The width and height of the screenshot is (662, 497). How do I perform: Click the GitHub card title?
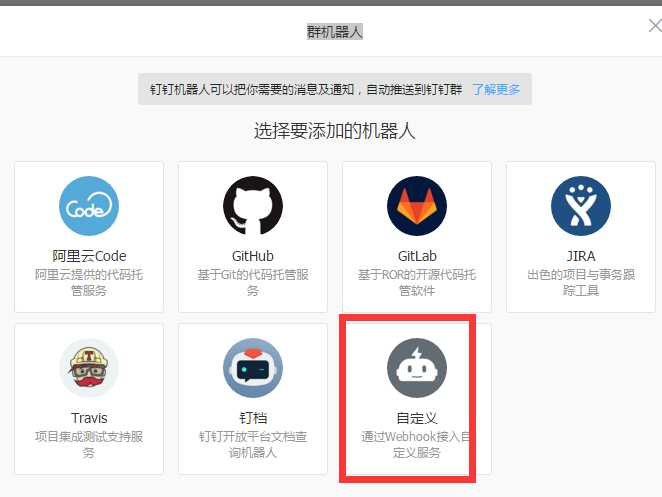click(253, 256)
